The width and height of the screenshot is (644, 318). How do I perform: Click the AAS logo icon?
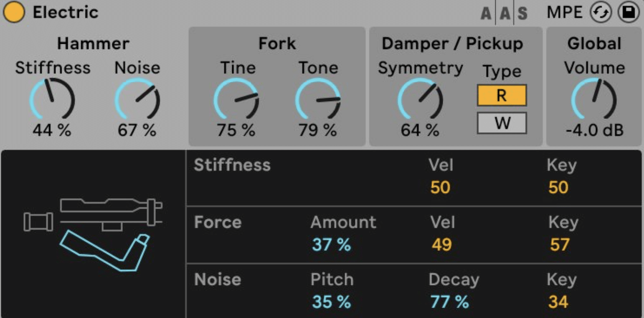coord(504,13)
